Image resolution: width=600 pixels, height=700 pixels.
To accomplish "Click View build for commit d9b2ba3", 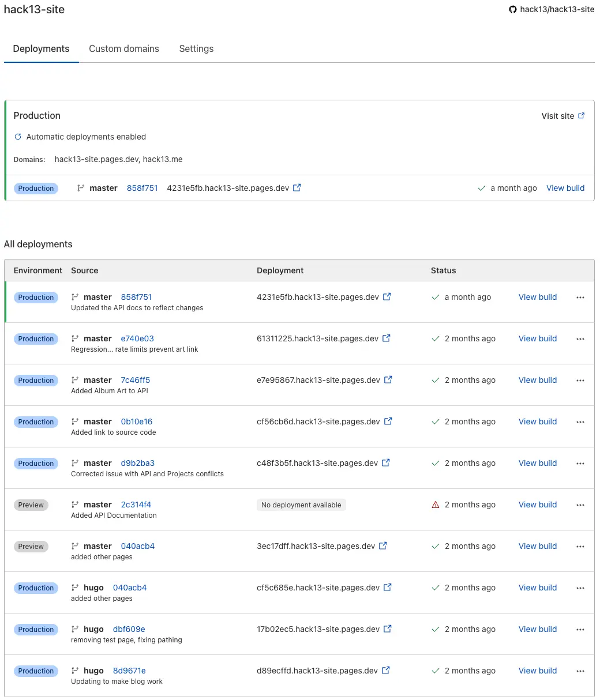I will pyautogui.click(x=537, y=463).
